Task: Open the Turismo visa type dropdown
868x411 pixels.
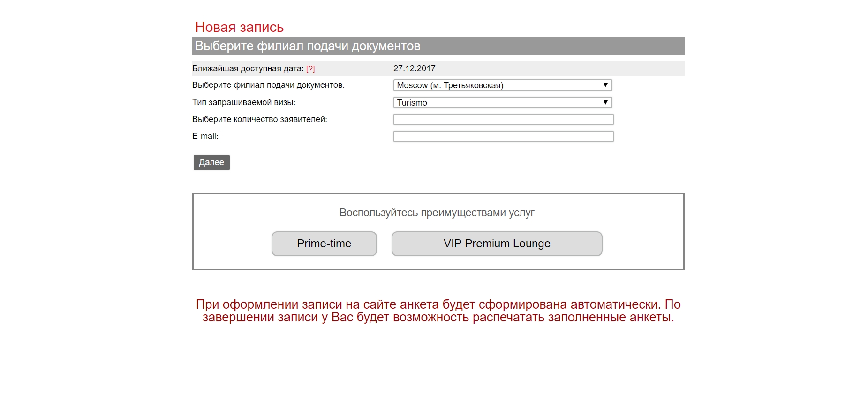Action: click(x=503, y=102)
